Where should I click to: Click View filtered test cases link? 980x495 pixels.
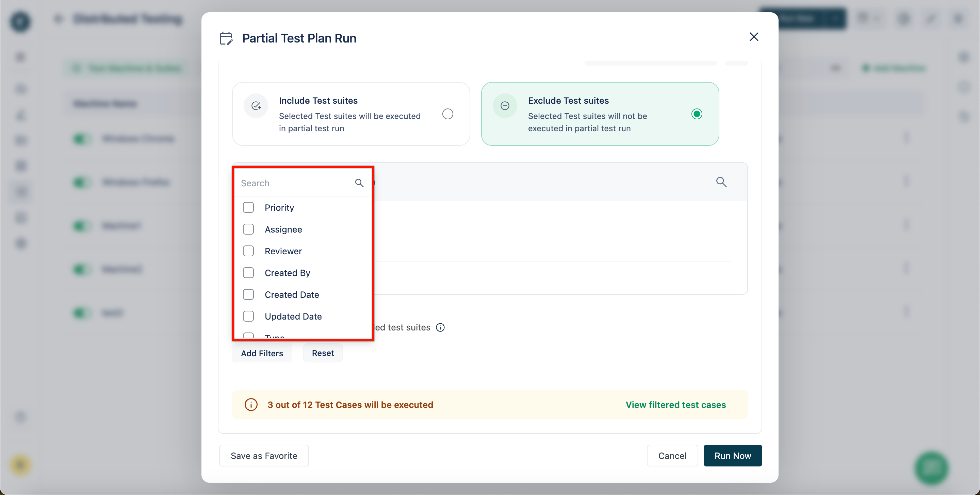(x=675, y=404)
